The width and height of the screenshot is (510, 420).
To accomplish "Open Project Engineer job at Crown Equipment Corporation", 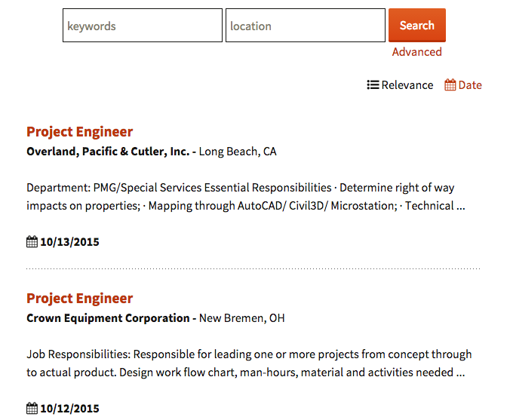I will (80, 299).
